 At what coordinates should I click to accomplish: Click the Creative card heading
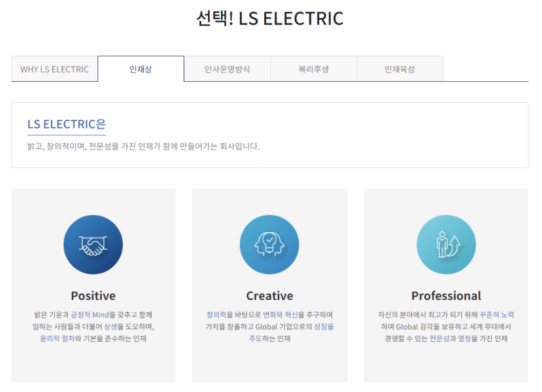(x=269, y=296)
